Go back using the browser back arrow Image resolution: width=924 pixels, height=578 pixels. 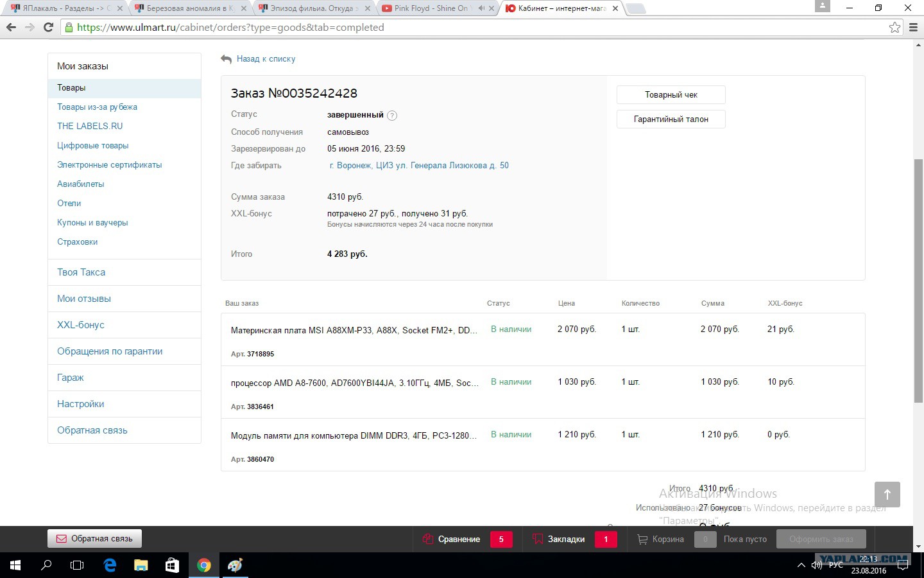11,28
